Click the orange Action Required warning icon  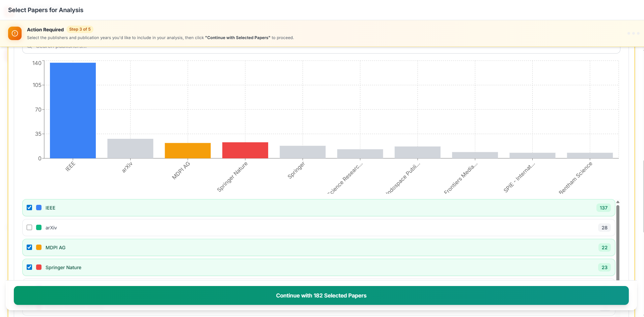(x=15, y=33)
